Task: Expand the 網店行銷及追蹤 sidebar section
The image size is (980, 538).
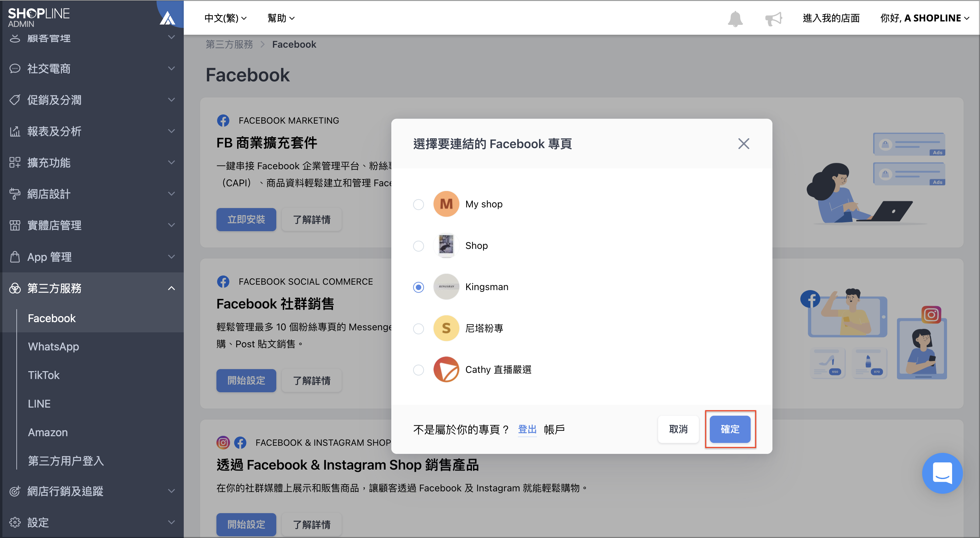Action: [x=93, y=491]
